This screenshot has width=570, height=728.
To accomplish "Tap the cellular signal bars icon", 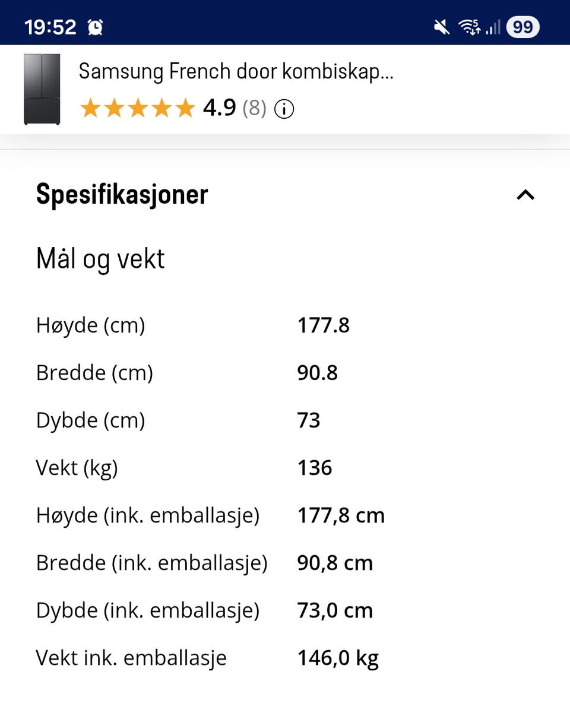I will [493, 27].
